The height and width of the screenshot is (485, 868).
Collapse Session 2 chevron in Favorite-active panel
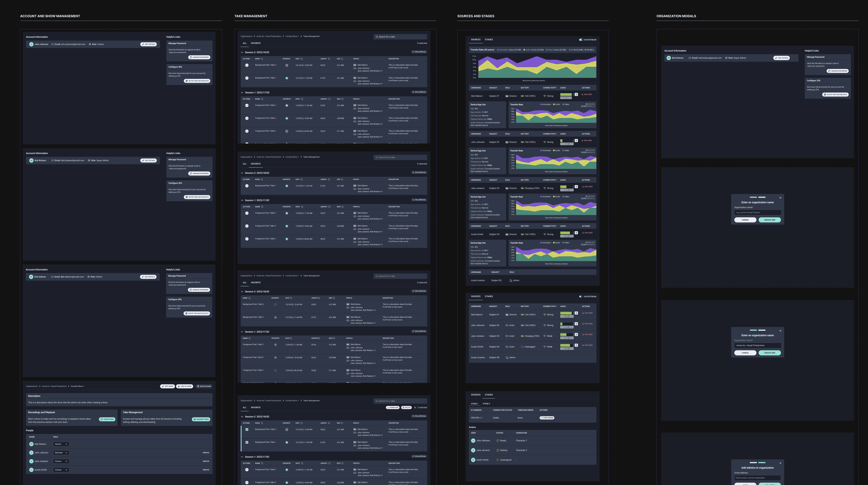click(x=242, y=173)
